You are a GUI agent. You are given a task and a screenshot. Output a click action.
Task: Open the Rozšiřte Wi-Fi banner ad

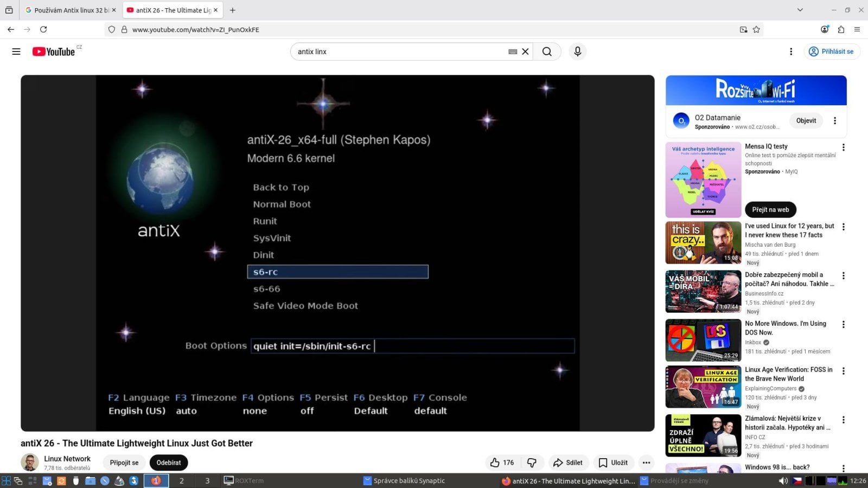756,90
